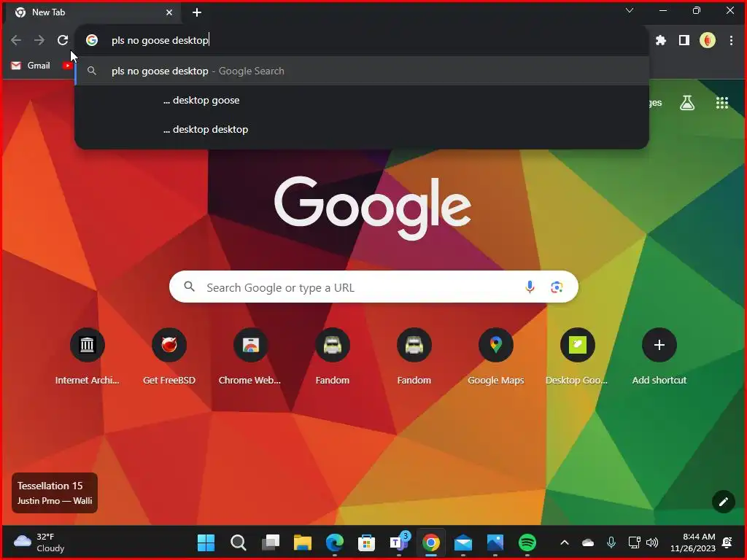Viewport: 747px width, 560px height.
Task: Open the YouTube bookmark icon
Action: pyautogui.click(x=67, y=66)
